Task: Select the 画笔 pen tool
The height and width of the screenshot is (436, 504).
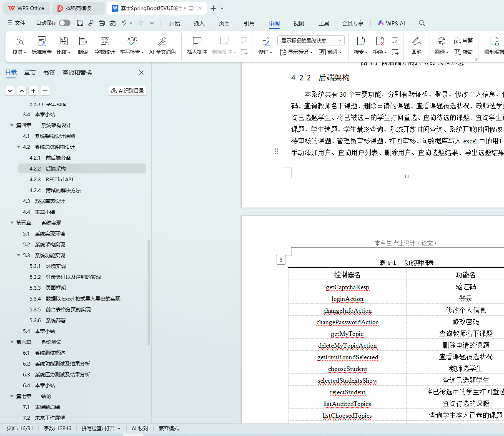Action: [x=416, y=41]
